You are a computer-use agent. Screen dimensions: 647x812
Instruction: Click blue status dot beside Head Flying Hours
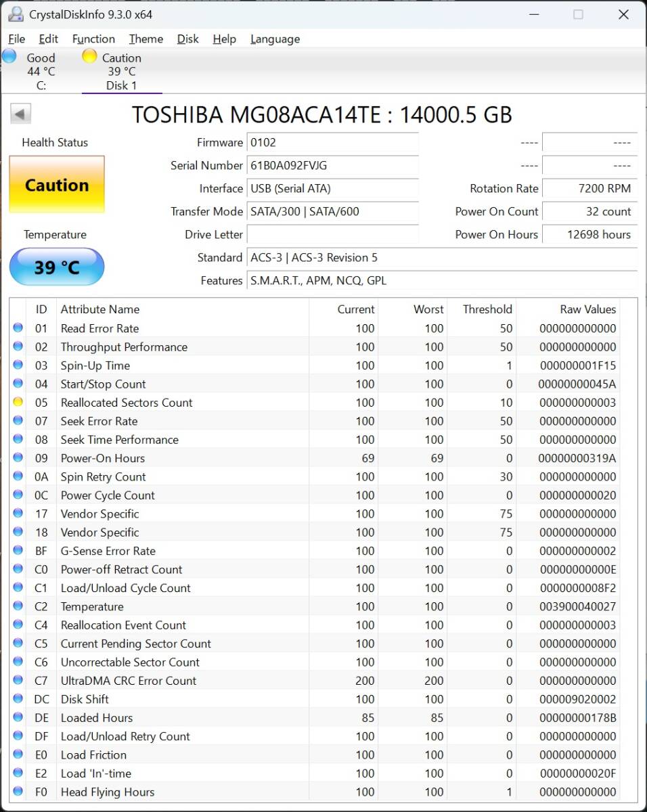[x=18, y=792]
